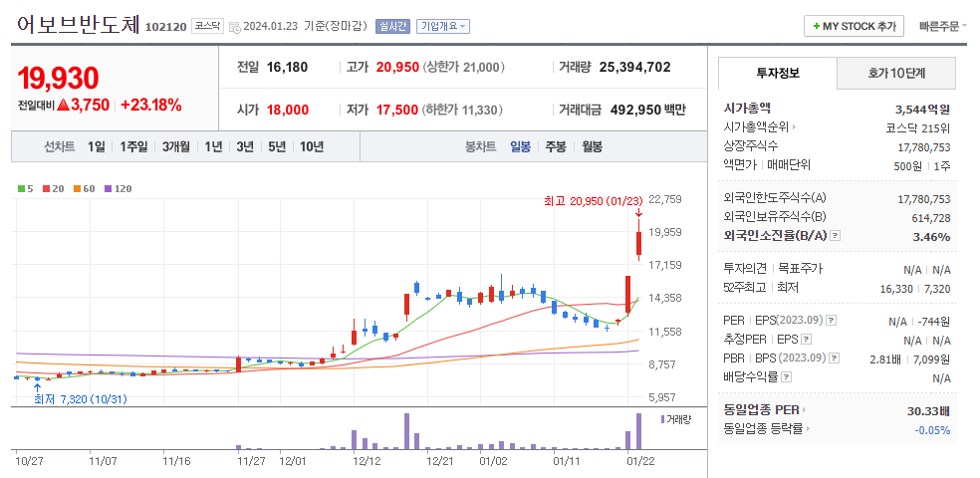Click the current price 19,930

coord(58,78)
